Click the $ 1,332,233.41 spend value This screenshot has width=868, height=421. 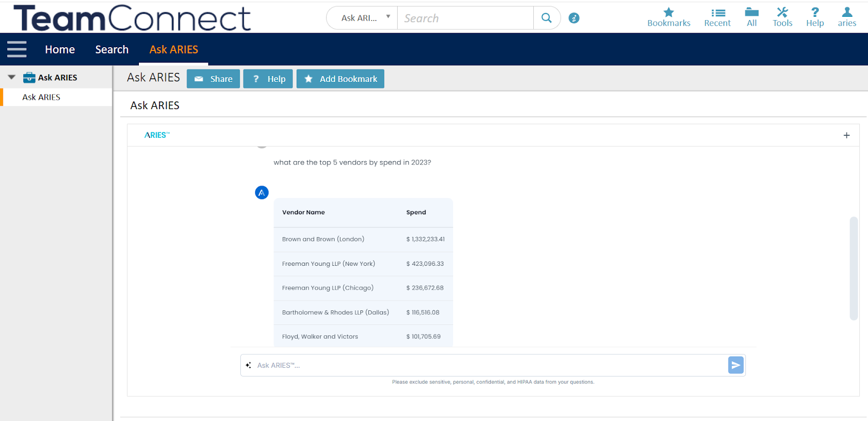pyautogui.click(x=425, y=239)
